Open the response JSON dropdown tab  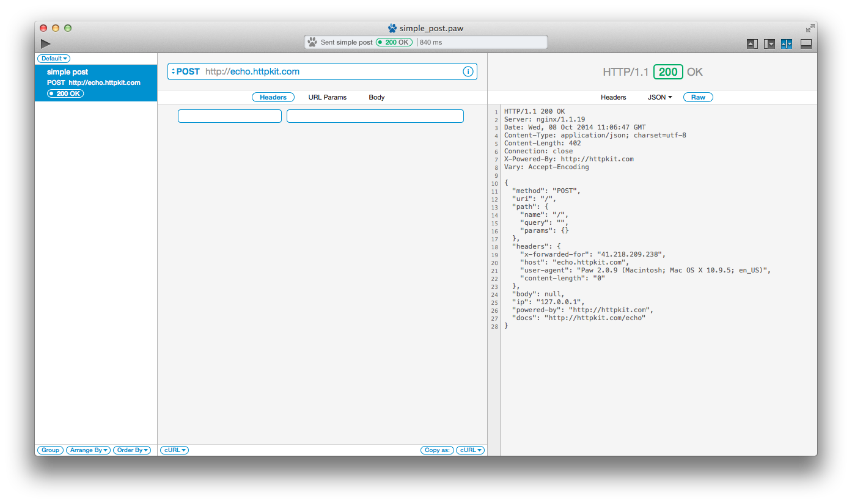659,97
